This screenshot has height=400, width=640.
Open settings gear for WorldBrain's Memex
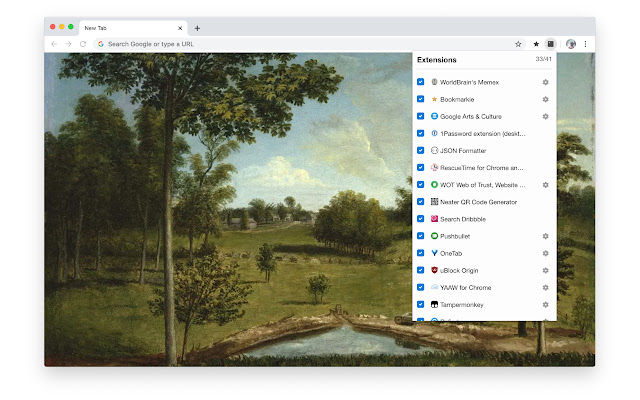click(x=545, y=82)
